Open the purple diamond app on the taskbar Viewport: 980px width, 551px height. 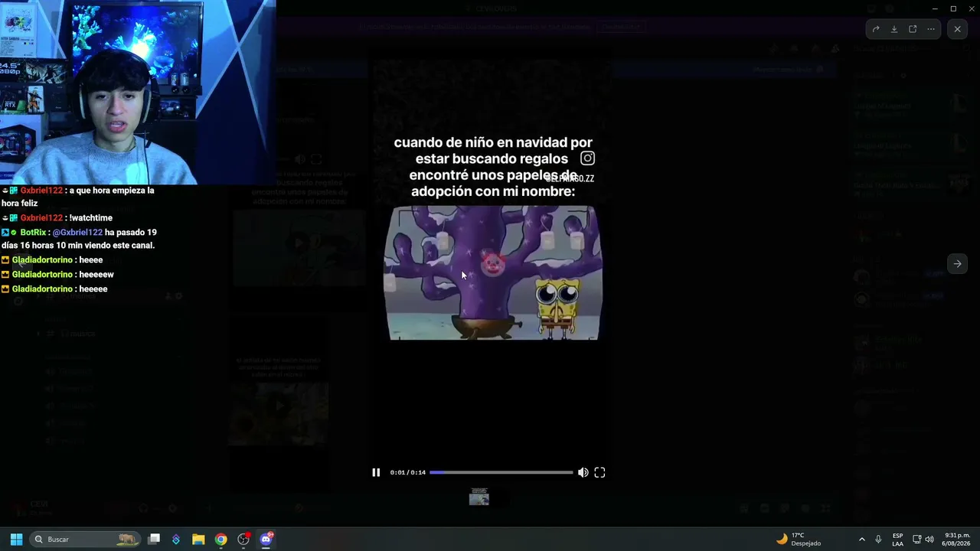tap(176, 540)
